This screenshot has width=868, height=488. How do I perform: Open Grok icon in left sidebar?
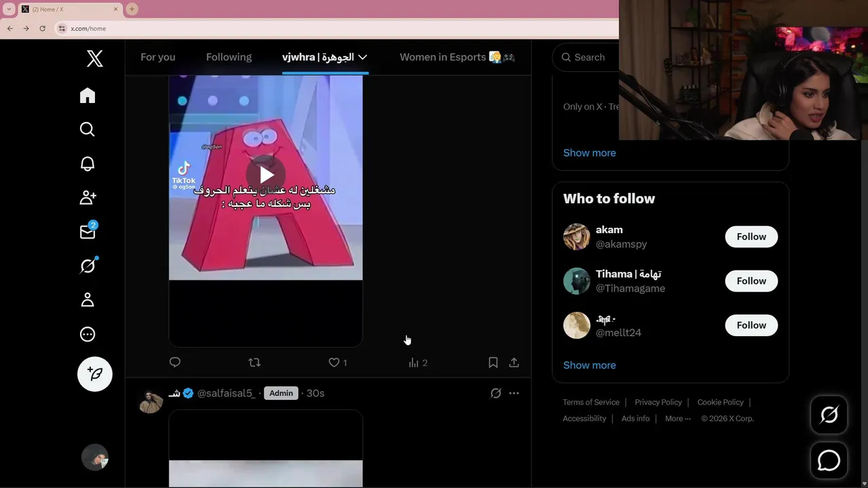tap(87, 266)
